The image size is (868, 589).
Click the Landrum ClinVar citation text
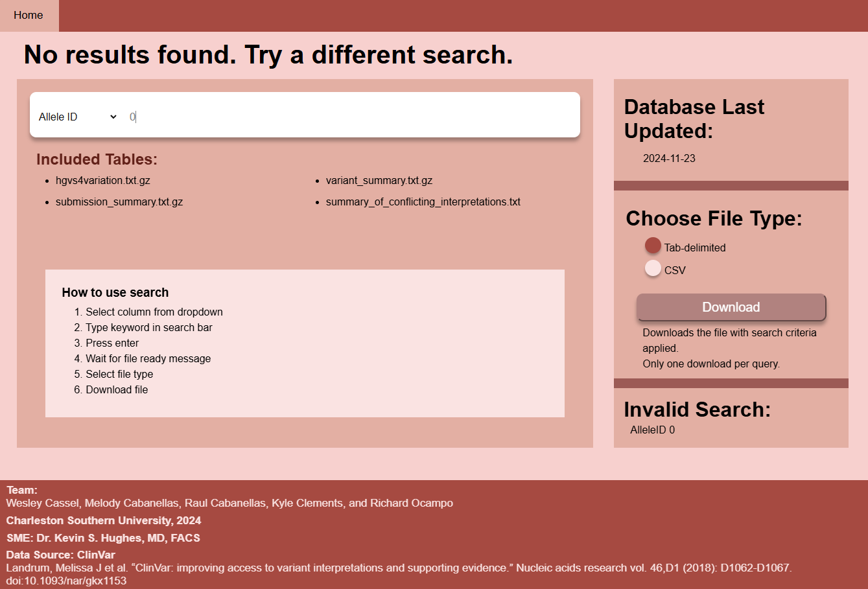(399, 574)
